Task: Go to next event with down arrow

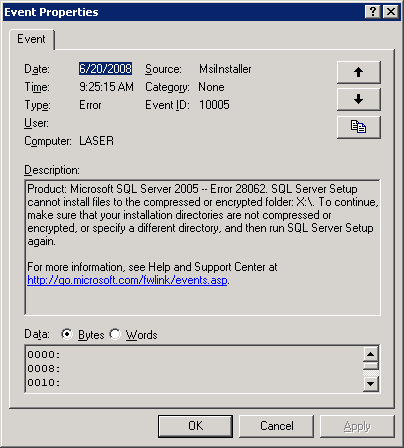Action: tap(359, 99)
